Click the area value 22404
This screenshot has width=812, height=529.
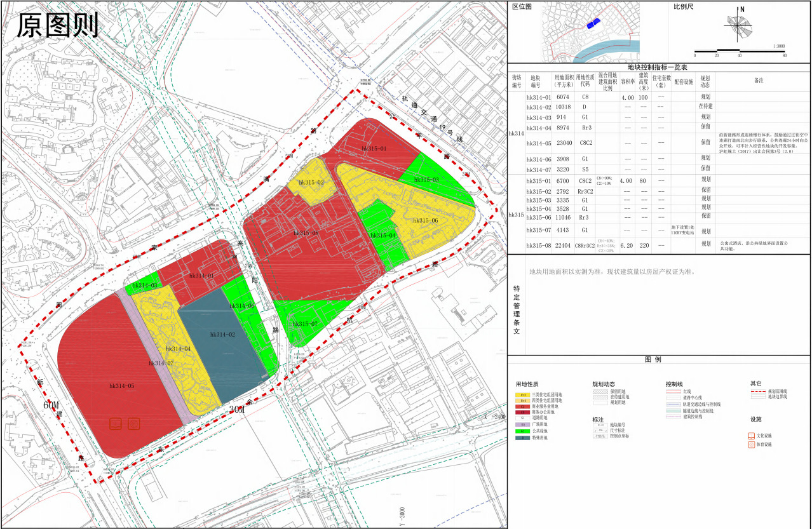(562, 245)
